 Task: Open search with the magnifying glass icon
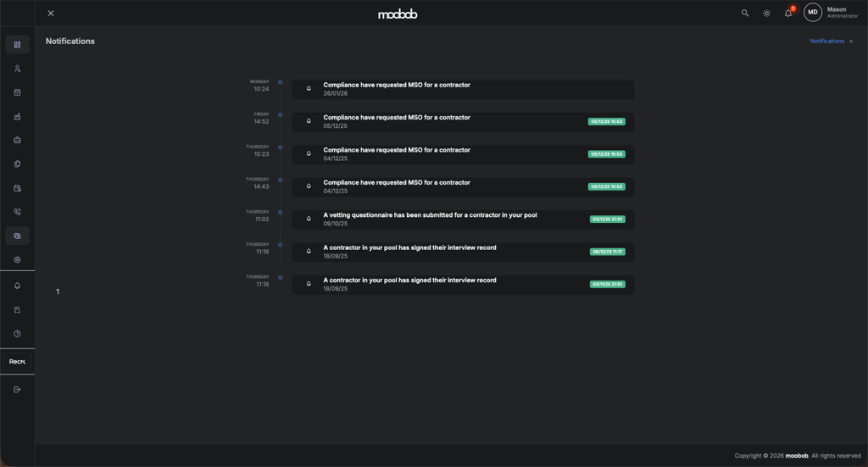[745, 14]
